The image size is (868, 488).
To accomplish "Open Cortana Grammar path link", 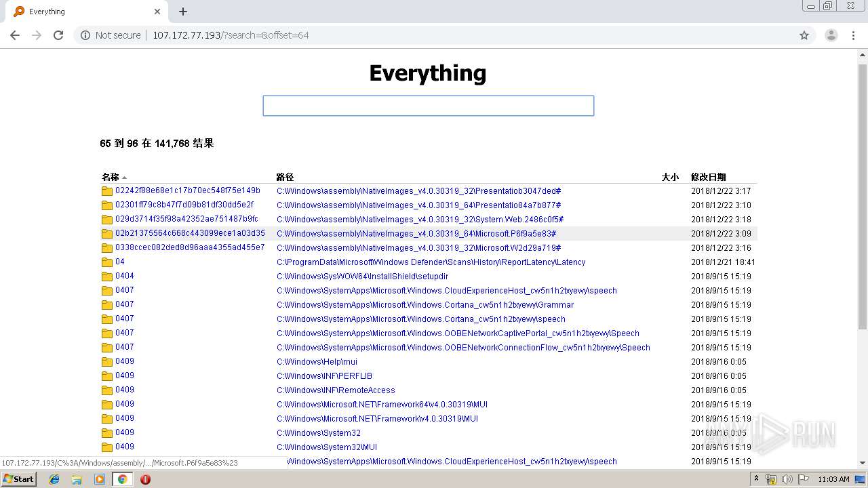I will [x=425, y=305].
